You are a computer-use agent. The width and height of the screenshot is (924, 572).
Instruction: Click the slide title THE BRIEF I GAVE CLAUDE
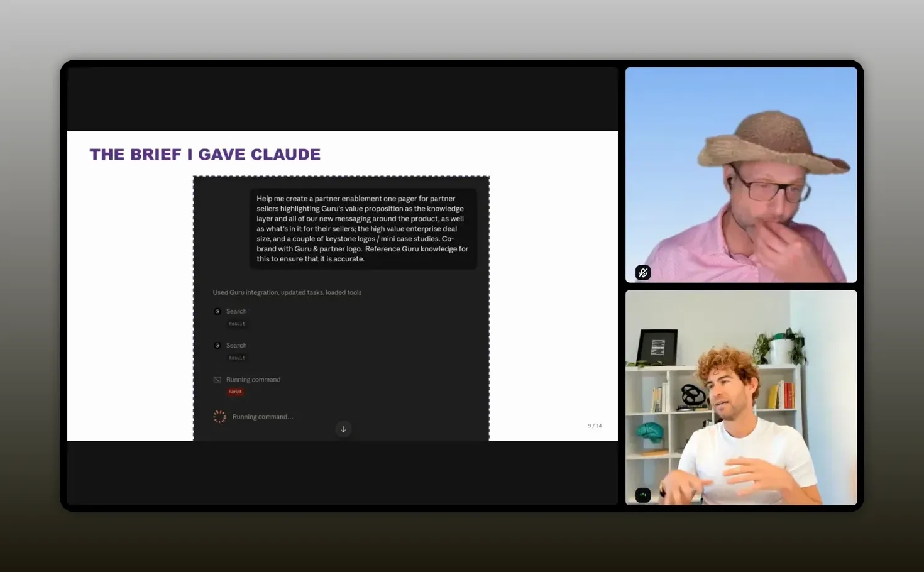pos(205,154)
